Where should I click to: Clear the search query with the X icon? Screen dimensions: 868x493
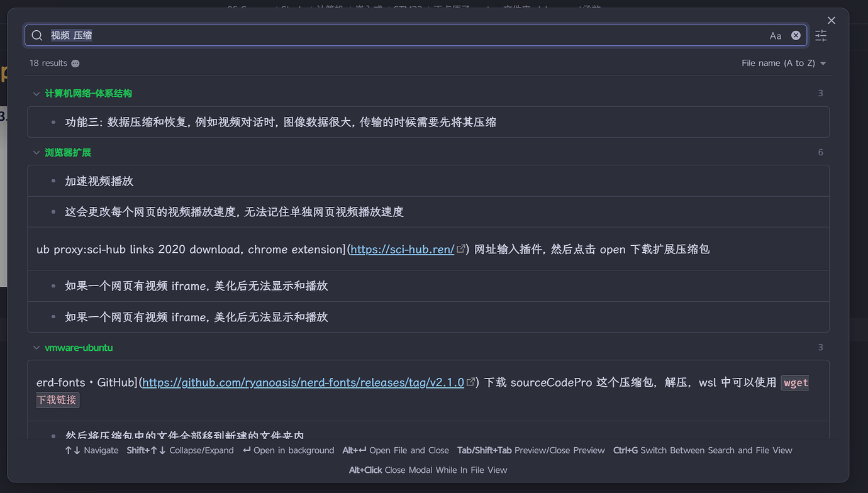click(796, 35)
